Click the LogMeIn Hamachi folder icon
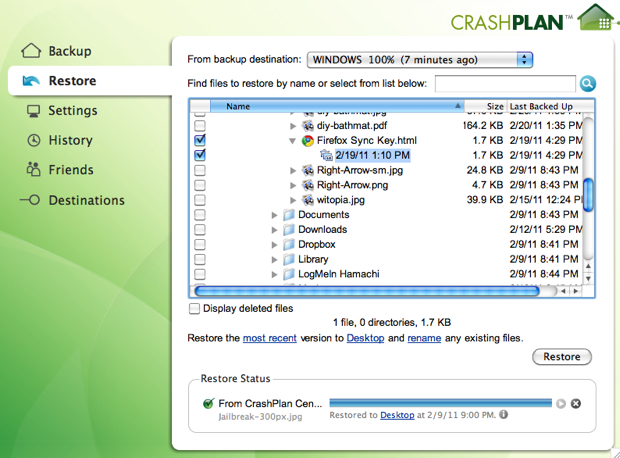Screen dimensions: 620x458 pyautogui.click(x=289, y=274)
